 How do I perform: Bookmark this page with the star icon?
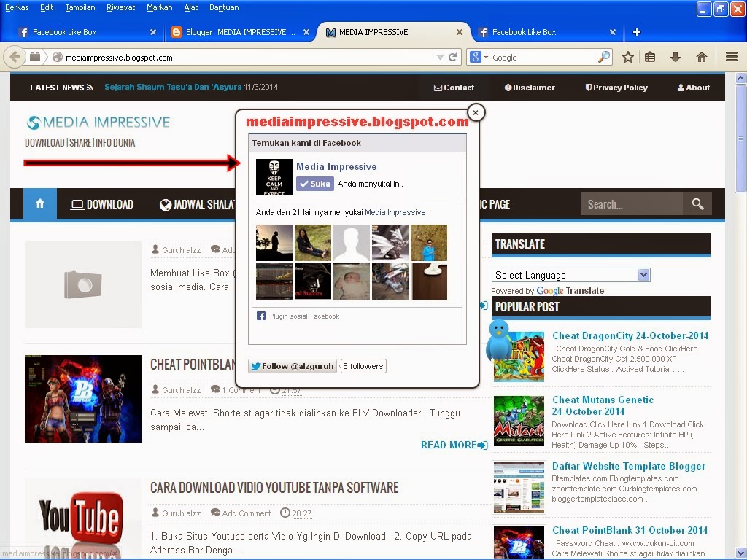[628, 57]
